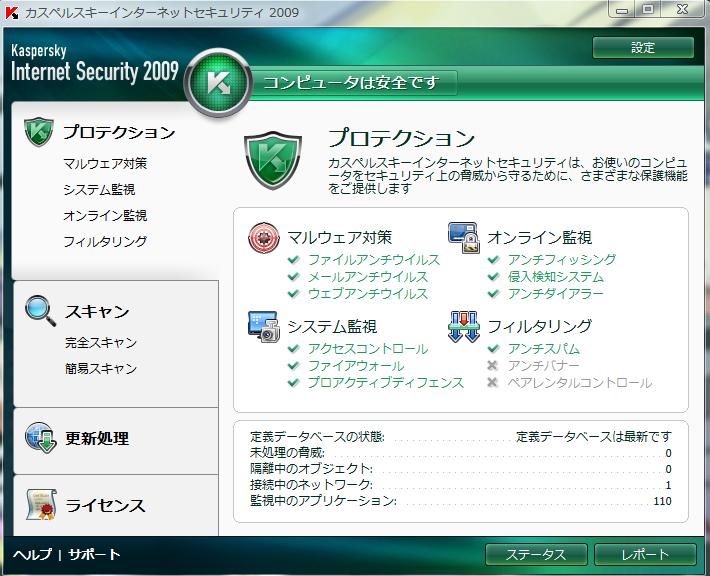Select オンライン監視 in the sidebar
Image resolution: width=710 pixels, height=576 pixels.
[105, 216]
